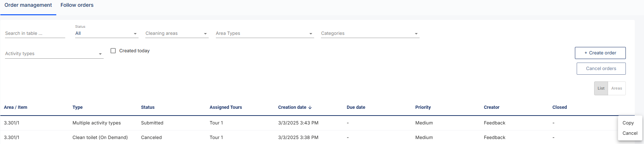This screenshot has width=644, height=144.
Task: Select the Order management tab
Action: [28, 5]
